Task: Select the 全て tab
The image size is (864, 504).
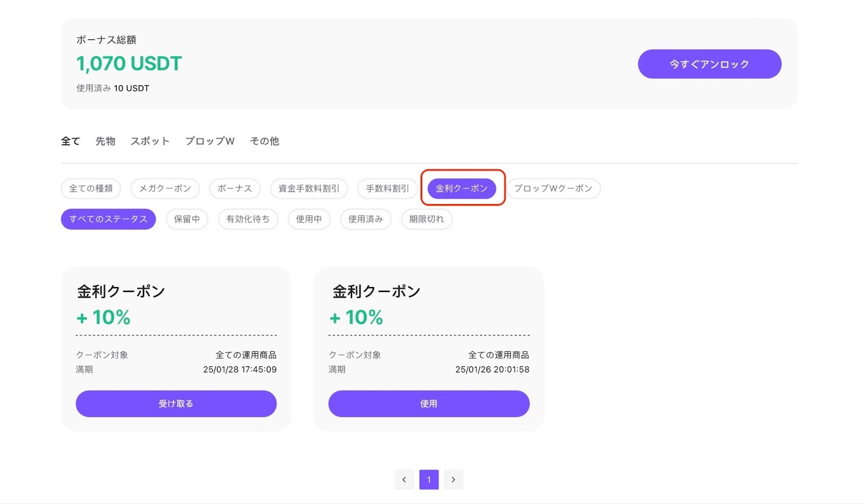Action: 70,141
